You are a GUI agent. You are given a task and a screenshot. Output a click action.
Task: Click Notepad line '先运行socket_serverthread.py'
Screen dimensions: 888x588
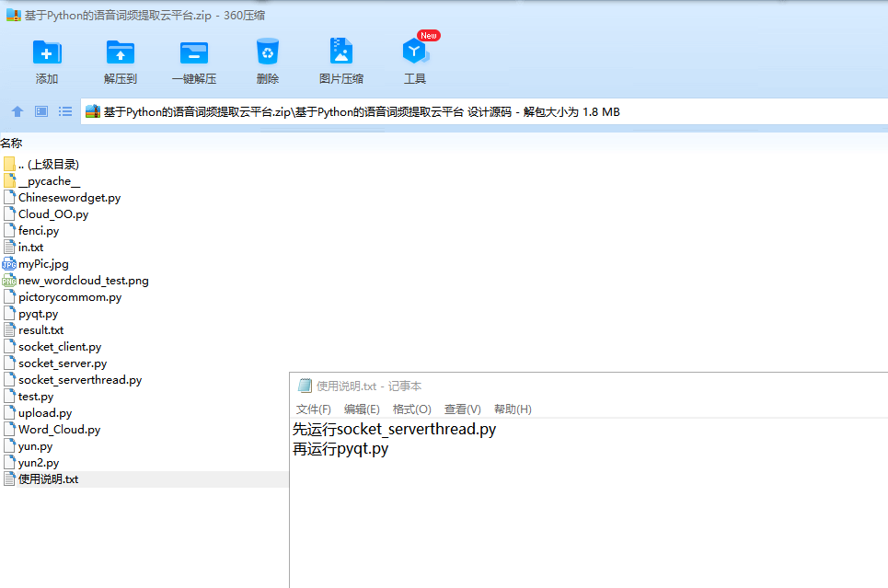pos(394,429)
